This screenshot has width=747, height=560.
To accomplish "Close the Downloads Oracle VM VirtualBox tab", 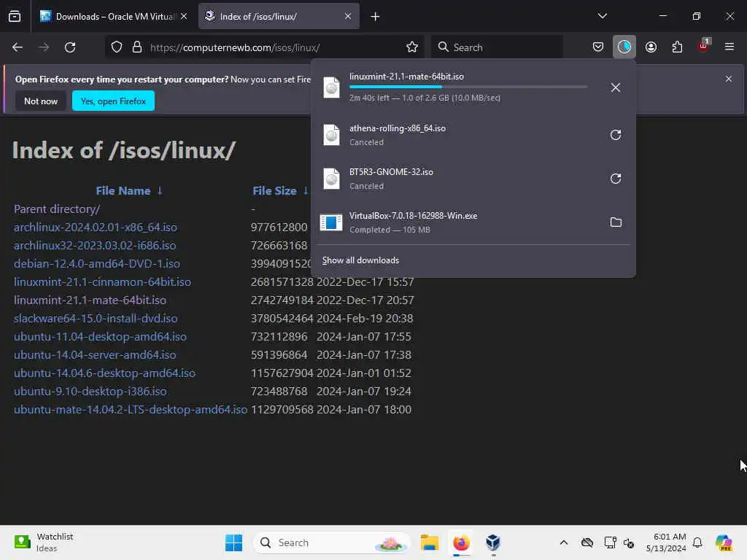I will pyautogui.click(x=184, y=16).
